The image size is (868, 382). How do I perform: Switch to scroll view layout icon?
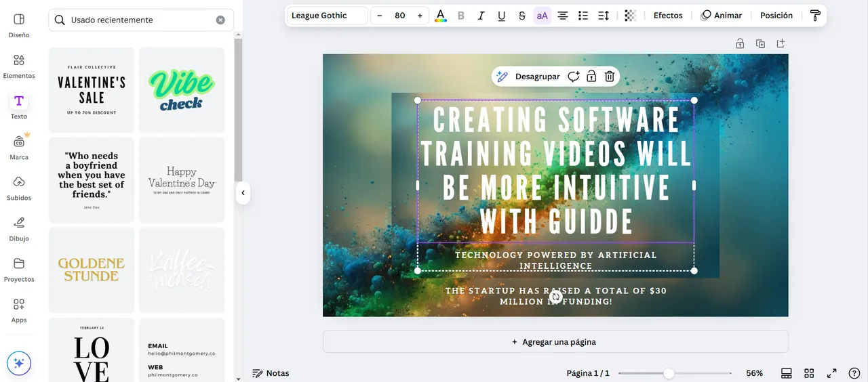click(x=787, y=373)
